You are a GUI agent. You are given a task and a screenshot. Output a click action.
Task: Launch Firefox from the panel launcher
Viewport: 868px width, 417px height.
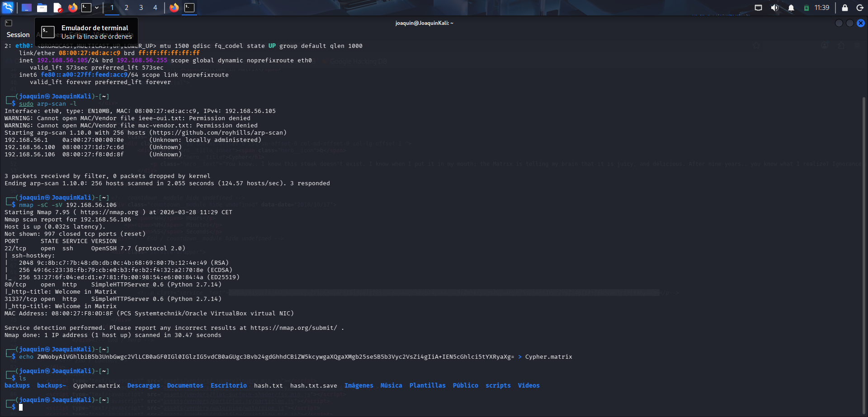[72, 8]
